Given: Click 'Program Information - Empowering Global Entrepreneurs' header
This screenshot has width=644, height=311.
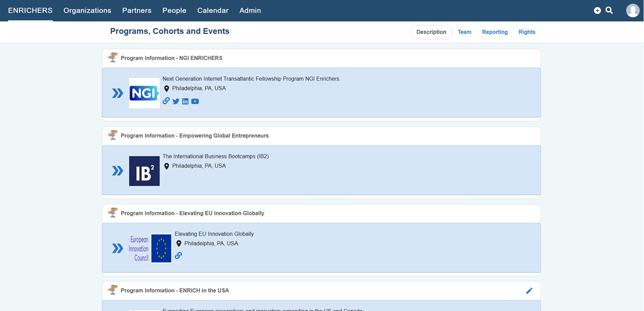Looking at the screenshot, I should pyautogui.click(x=195, y=136).
